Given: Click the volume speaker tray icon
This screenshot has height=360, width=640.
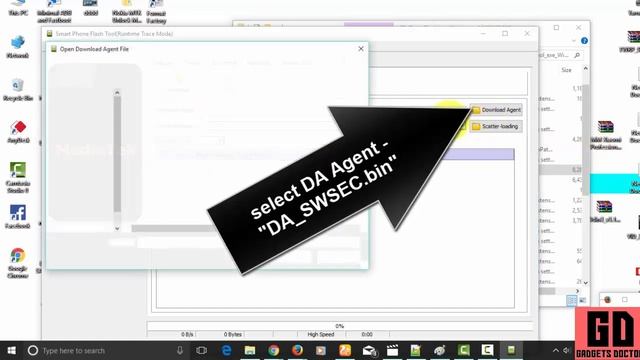Looking at the screenshot, I should click(567, 351).
